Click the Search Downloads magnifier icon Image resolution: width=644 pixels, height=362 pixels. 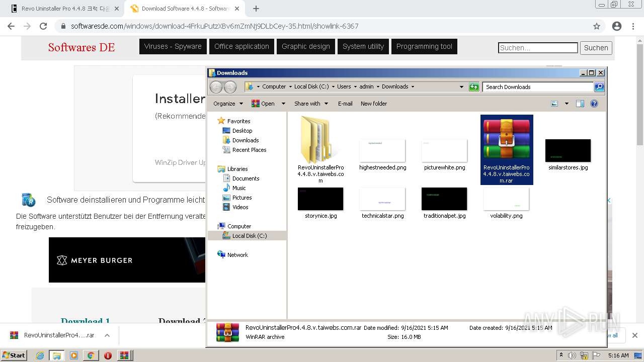click(x=599, y=87)
